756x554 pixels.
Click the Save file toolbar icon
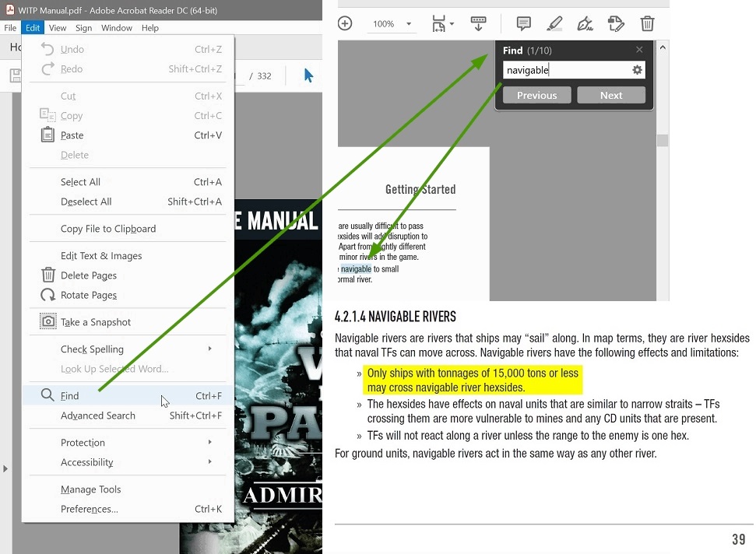pyautogui.click(x=16, y=75)
